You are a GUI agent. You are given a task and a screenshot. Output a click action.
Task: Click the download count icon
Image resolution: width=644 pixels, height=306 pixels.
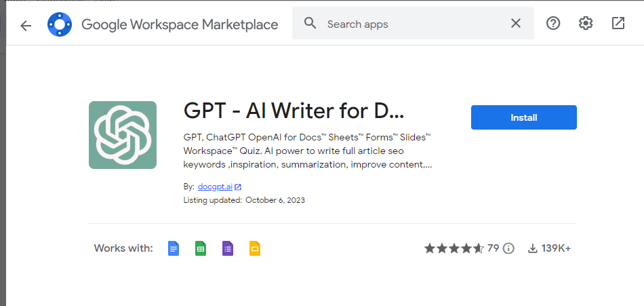pyautogui.click(x=532, y=248)
